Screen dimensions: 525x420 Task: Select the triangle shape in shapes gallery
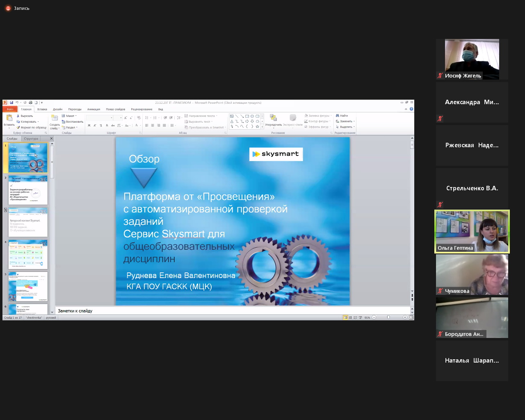pos(232,121)
